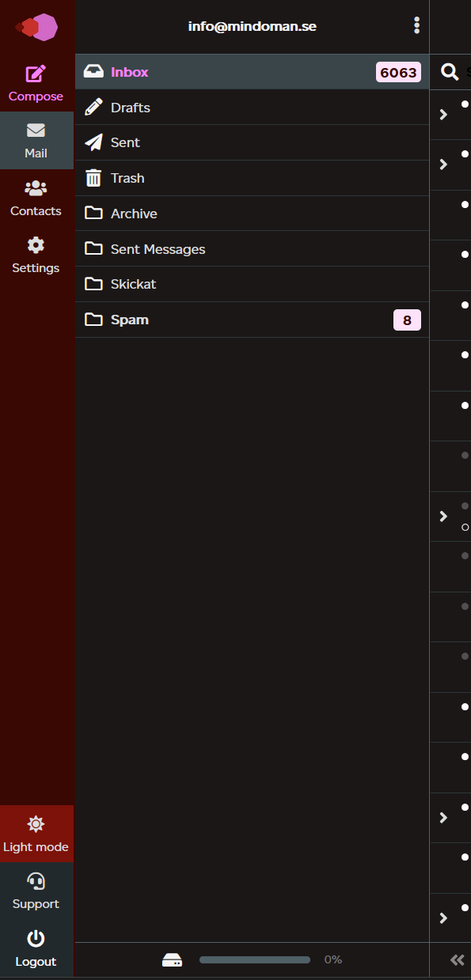The image size is (471, 980).
Task: Click the storage drive icon at the bottom
Action: pos(172,959)
